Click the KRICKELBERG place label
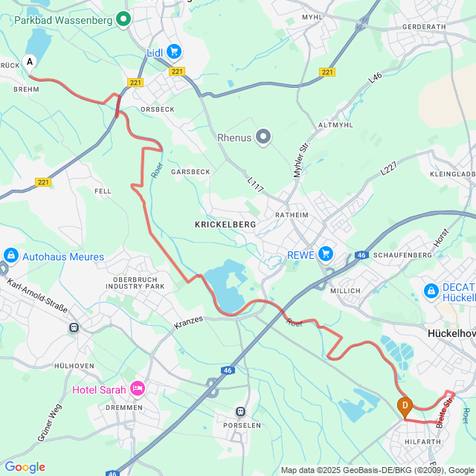The image size is (476, 476). 225,225
